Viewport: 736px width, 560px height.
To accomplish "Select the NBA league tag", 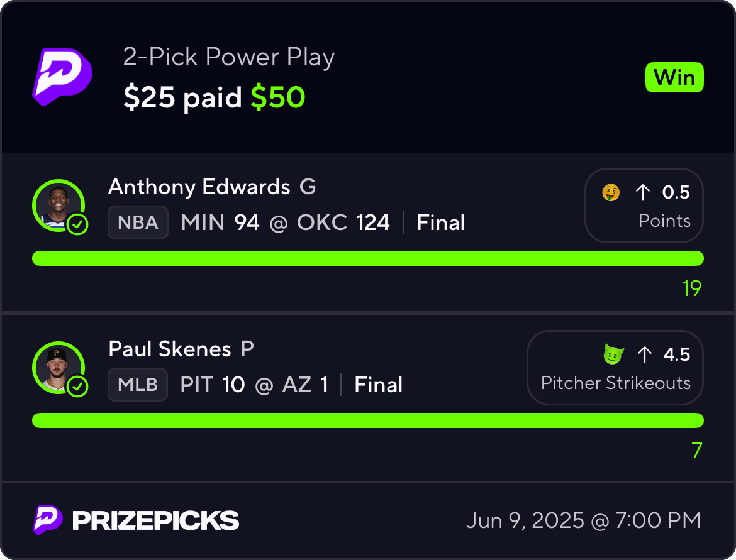I will click(138, 222).
